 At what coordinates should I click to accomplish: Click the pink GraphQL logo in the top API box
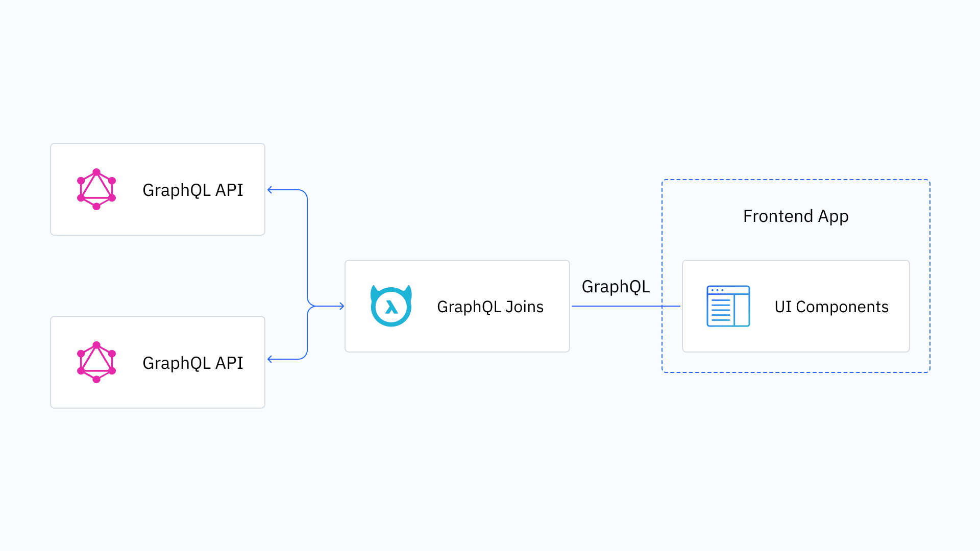coord(96,189)
